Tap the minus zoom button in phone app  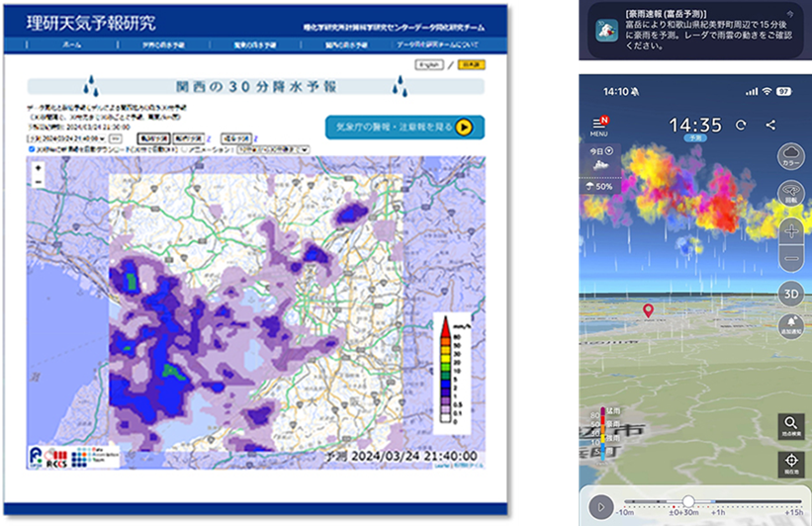point(790,261)
